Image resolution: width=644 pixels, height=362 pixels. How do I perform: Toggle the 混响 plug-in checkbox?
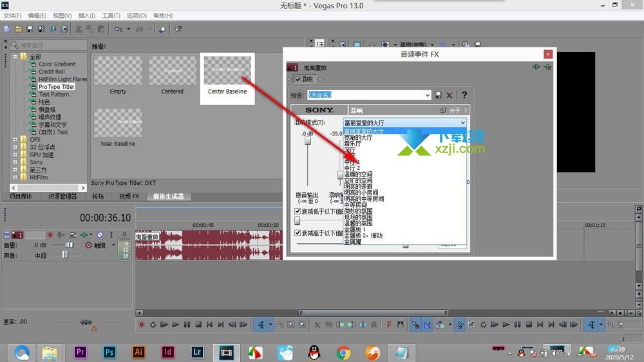298,79
